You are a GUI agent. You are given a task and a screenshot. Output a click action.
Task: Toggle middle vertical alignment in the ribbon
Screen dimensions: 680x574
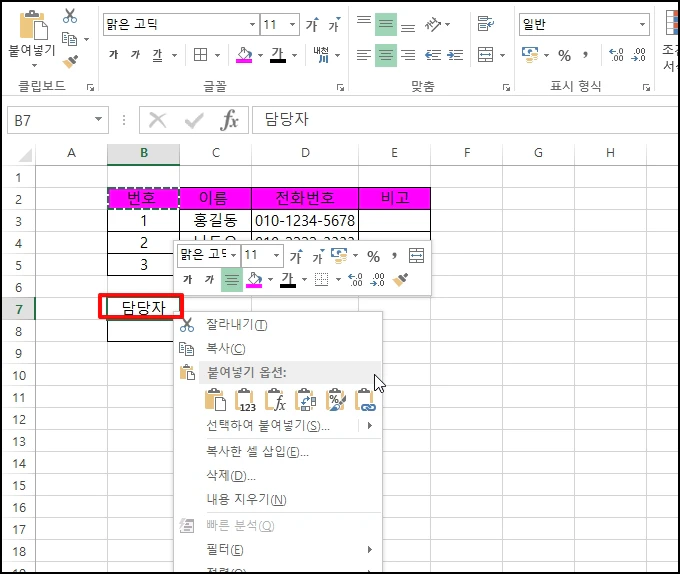[386, 25]
